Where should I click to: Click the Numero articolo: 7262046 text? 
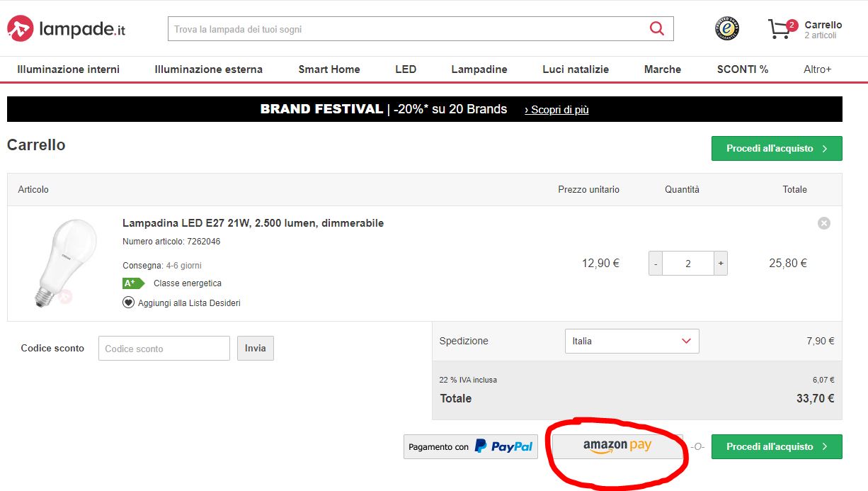[x=171, y=242]
